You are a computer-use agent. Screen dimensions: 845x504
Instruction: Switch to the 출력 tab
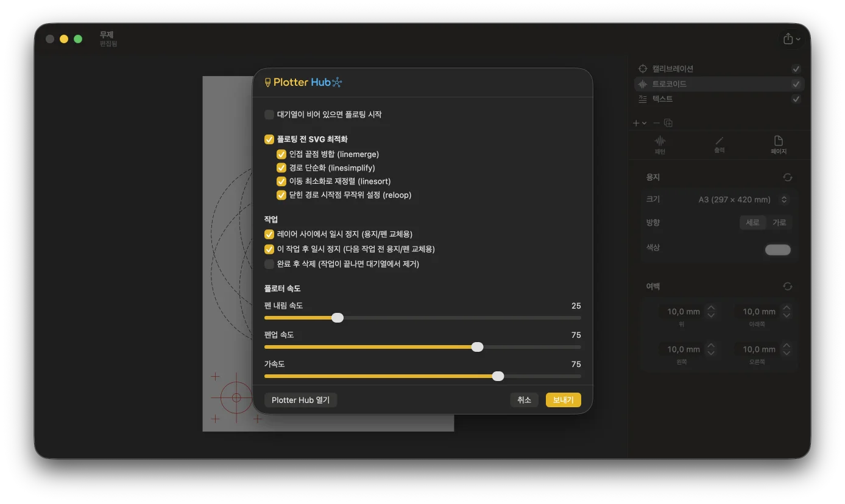719,145
